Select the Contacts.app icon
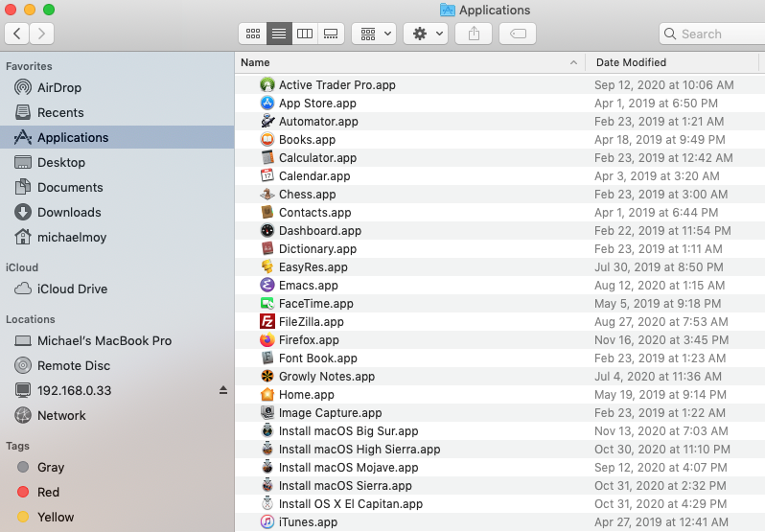765x532 pixels. click(x=267, y=212)
